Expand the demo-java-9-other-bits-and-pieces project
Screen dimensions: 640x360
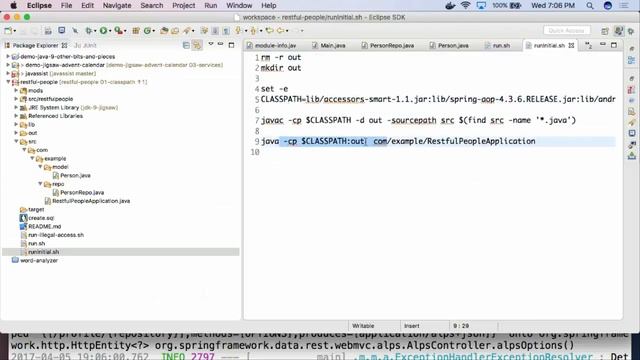(x=8, y=57)
